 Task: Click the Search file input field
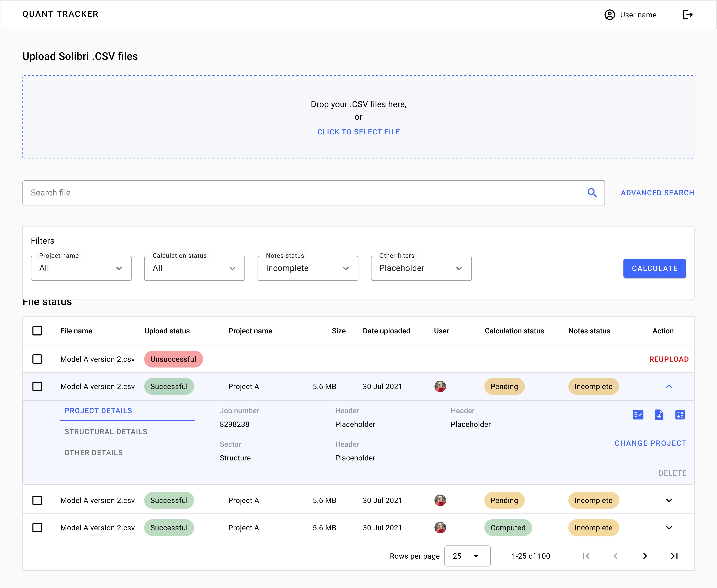pos(305,193)
